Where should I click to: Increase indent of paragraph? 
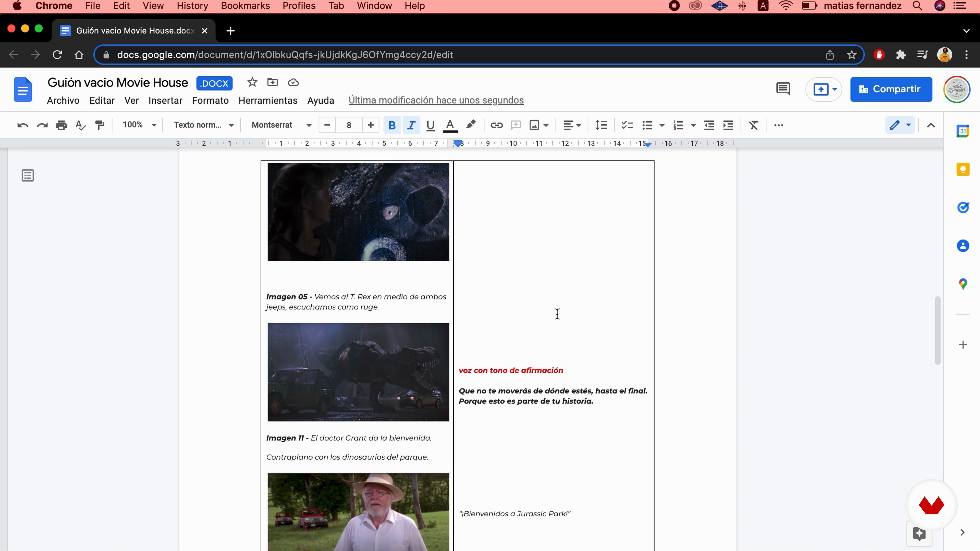[728, 125]
